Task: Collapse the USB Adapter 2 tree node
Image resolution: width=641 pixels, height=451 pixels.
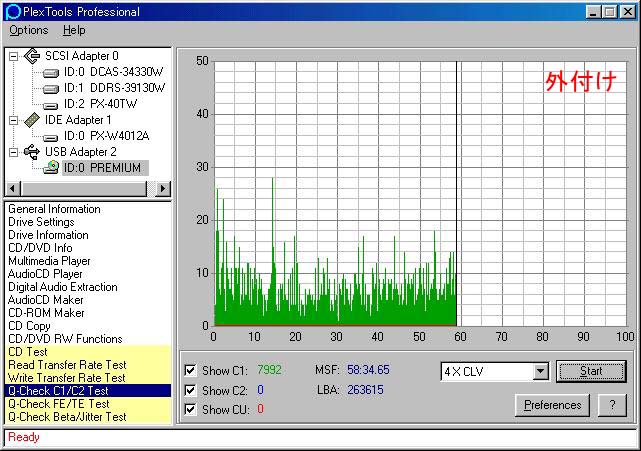Action: click(13, 152)
